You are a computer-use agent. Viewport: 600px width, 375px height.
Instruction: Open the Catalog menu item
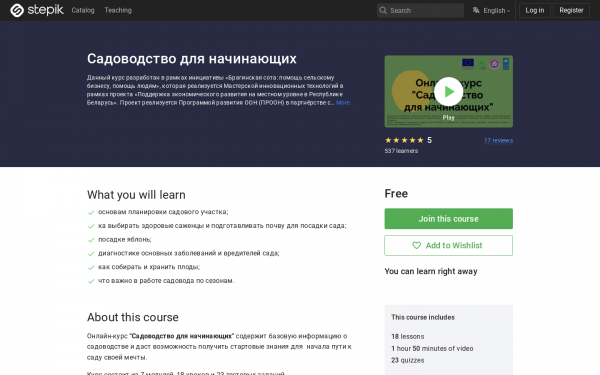[x=83, y=10]
